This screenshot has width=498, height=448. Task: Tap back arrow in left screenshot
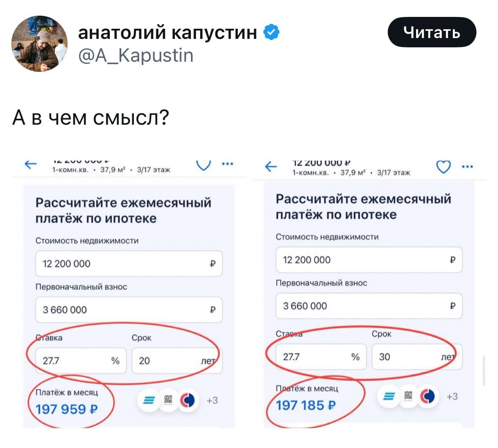(x=31, y=164)
